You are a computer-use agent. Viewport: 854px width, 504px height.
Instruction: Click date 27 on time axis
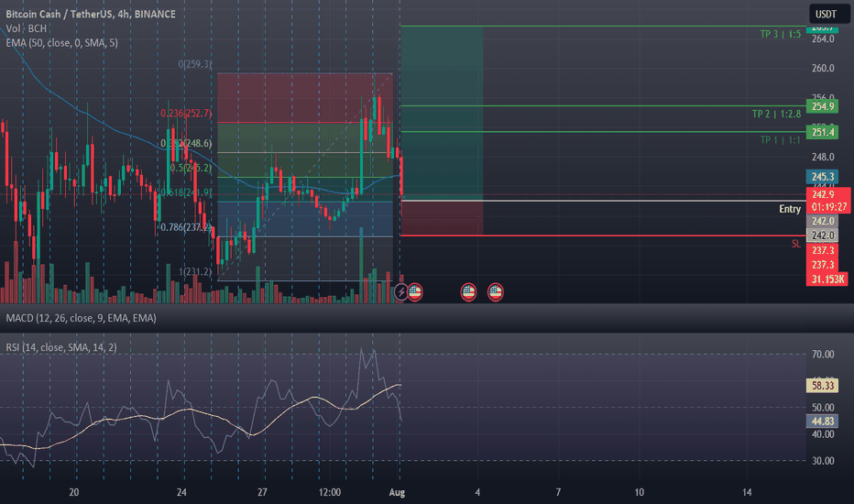262,493
